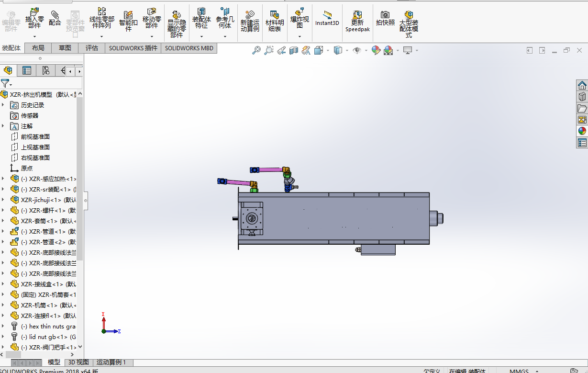Screen dimensions: 588x373
Task: Click View Settings monitor icon
Action: (408, 50)
